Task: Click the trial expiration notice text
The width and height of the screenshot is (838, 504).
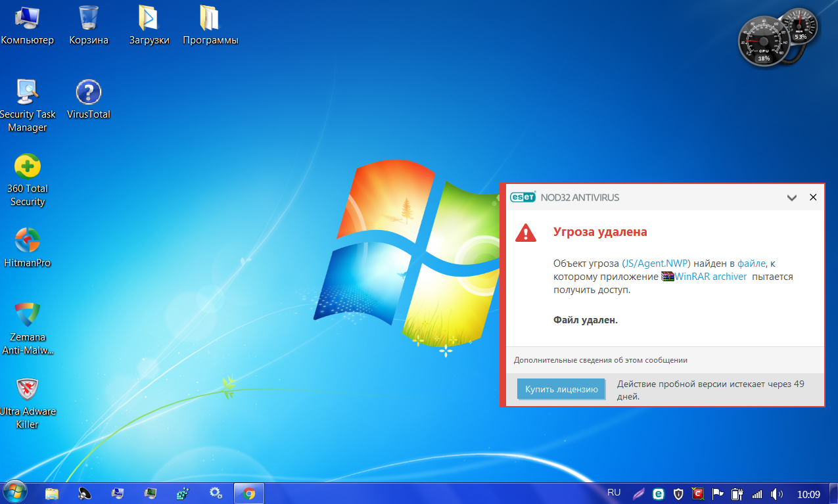Action: [x=710, y=390]
